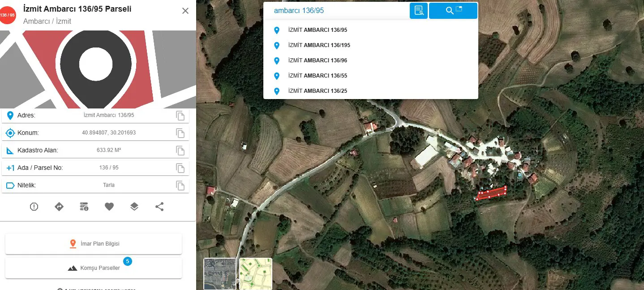Switch to the satellite basemap thumbnail
The image size is (644, 290).
point(220,274)
